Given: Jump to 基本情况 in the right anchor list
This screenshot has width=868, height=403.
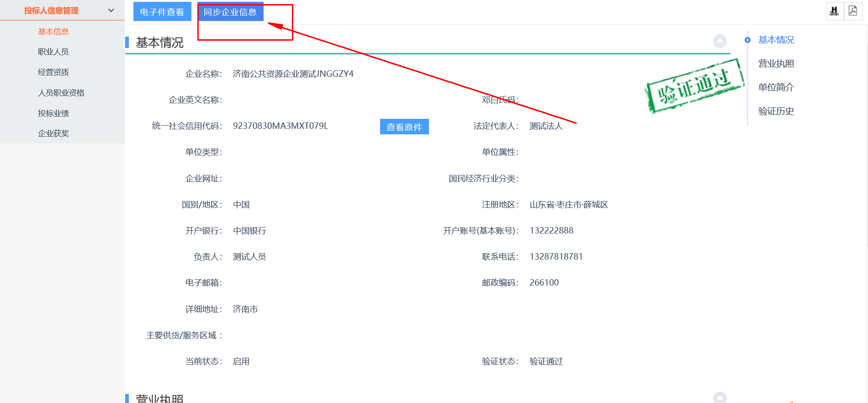Looking at the screenshot, I should coord(776,40).
